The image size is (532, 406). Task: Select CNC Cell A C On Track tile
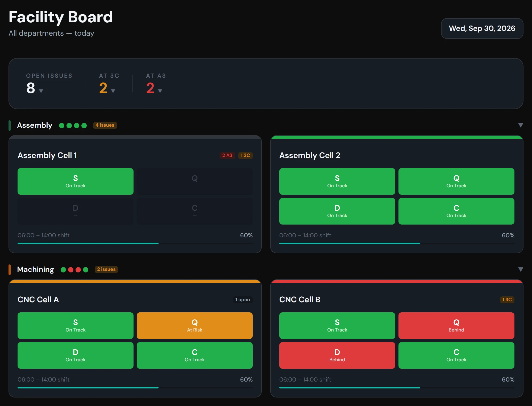click(x=195, y=355)
